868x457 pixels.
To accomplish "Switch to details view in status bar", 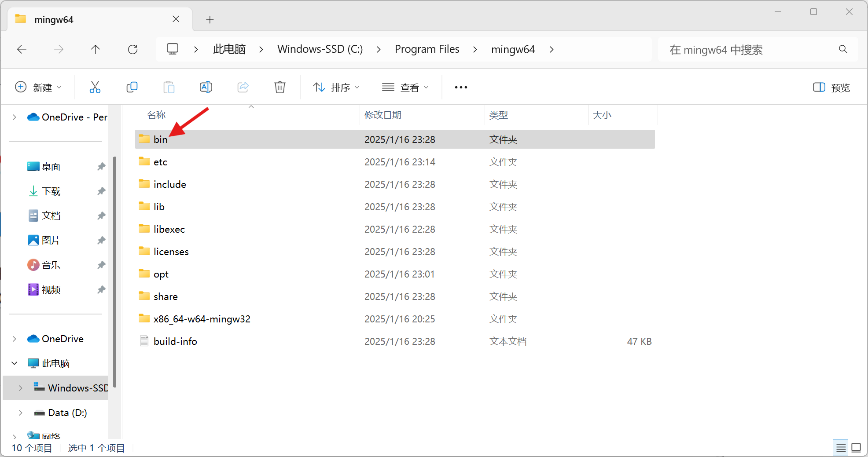I will point(841,448).
